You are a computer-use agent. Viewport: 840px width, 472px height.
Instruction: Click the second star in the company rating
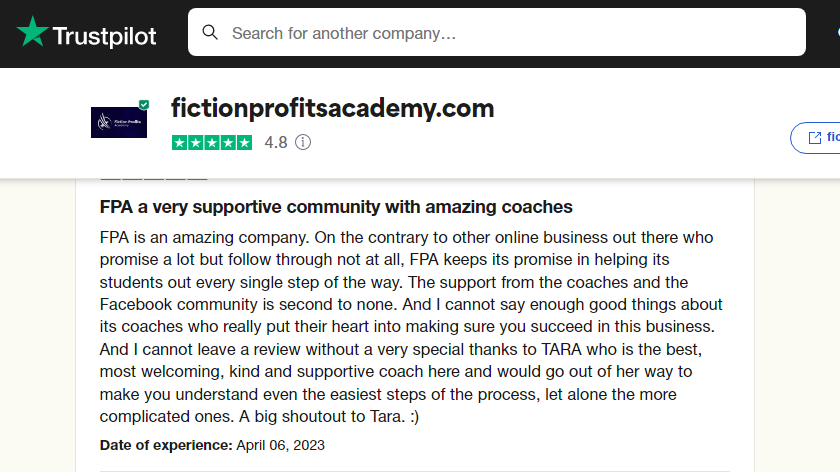(x=196, y=143)
